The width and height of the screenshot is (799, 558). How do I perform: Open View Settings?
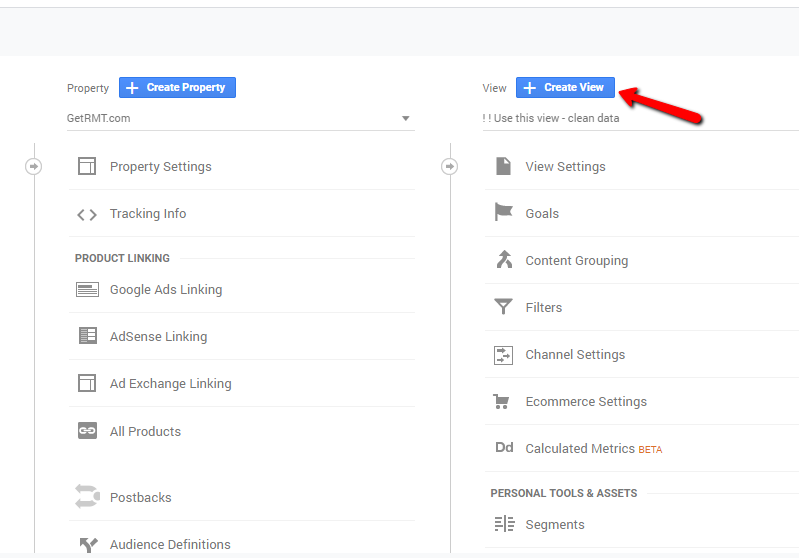click(566, 167)
